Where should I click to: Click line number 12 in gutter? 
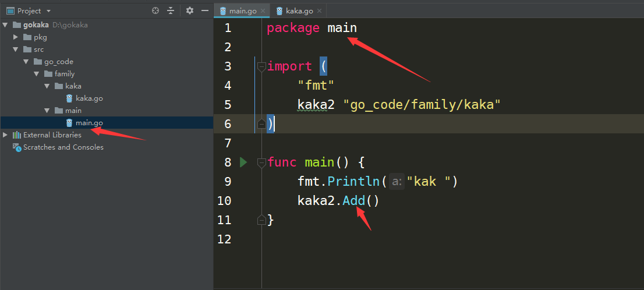225,239
